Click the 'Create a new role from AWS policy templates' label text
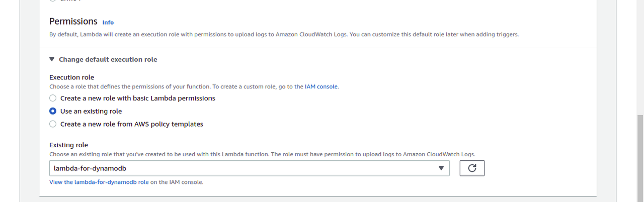 131,124
